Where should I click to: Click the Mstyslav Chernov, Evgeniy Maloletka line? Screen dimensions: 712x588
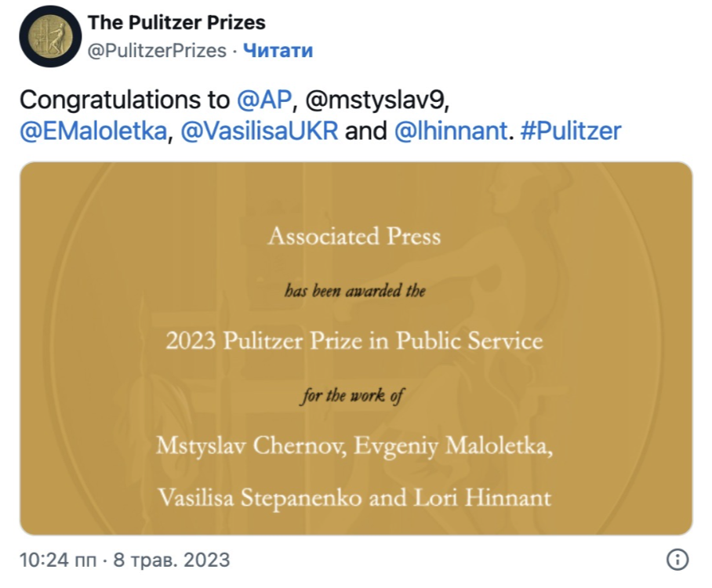coord(354,445)
